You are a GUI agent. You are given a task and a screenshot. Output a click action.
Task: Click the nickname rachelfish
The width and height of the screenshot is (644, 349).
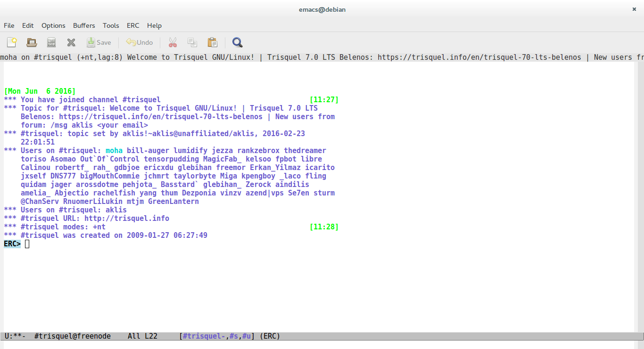point(114,193)
